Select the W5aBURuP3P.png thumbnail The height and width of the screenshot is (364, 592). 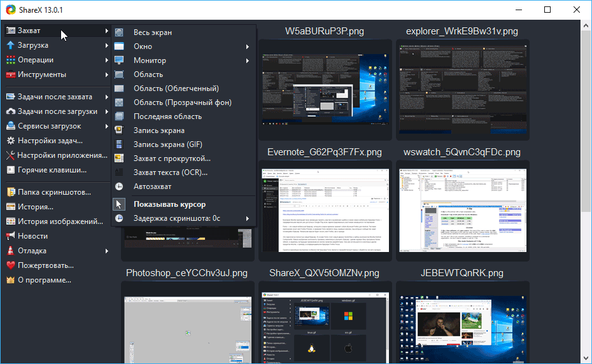325,90
